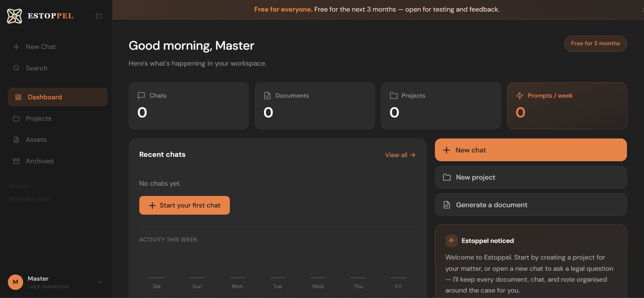
Task: Click the magnifier icon beside Search
Action: [16, 68]
